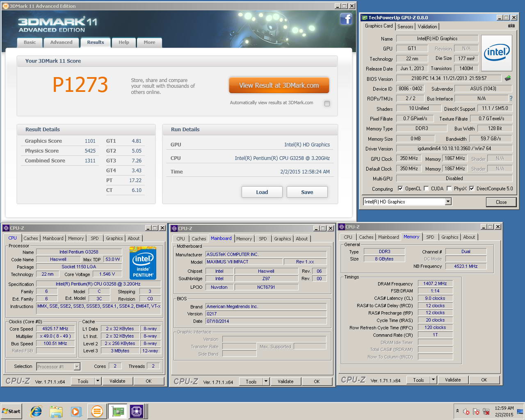Toggle automatically view results at 3DMark.com

tap(327, 103)
